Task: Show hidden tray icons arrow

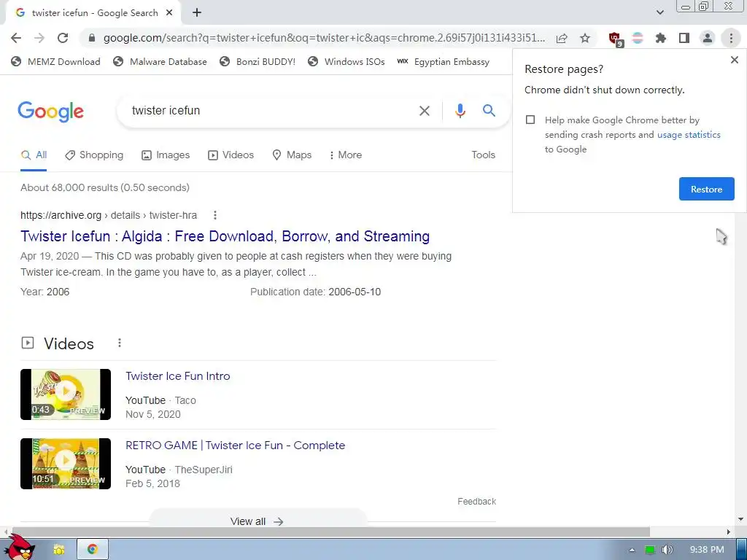Action: (632, 550)
